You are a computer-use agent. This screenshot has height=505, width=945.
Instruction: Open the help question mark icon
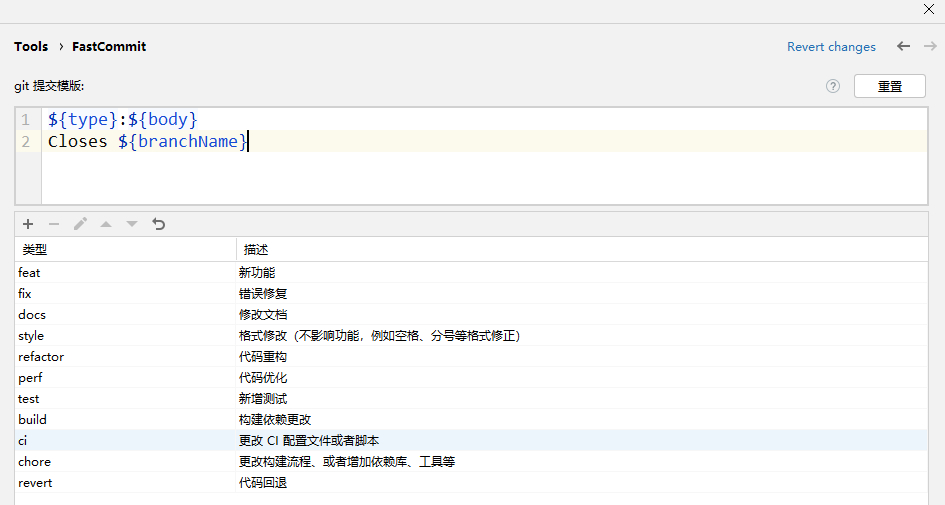pyautogui.click(x=833, y=86)
